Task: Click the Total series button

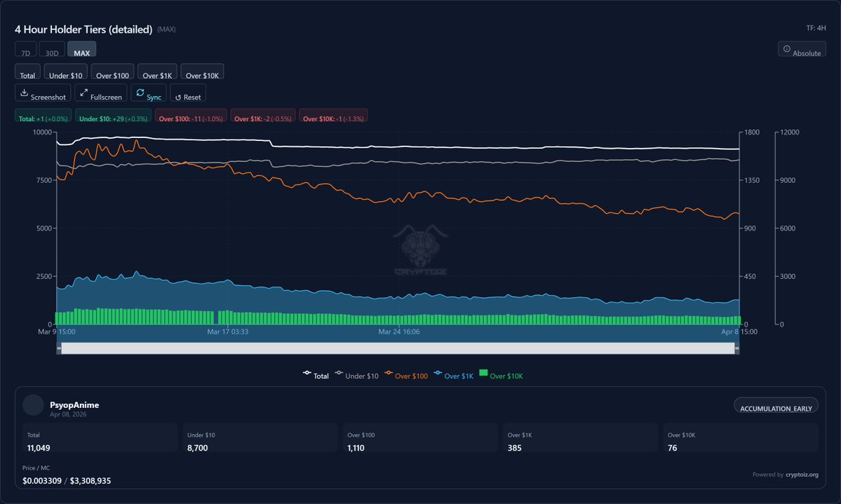Action: tap(27, 75)
